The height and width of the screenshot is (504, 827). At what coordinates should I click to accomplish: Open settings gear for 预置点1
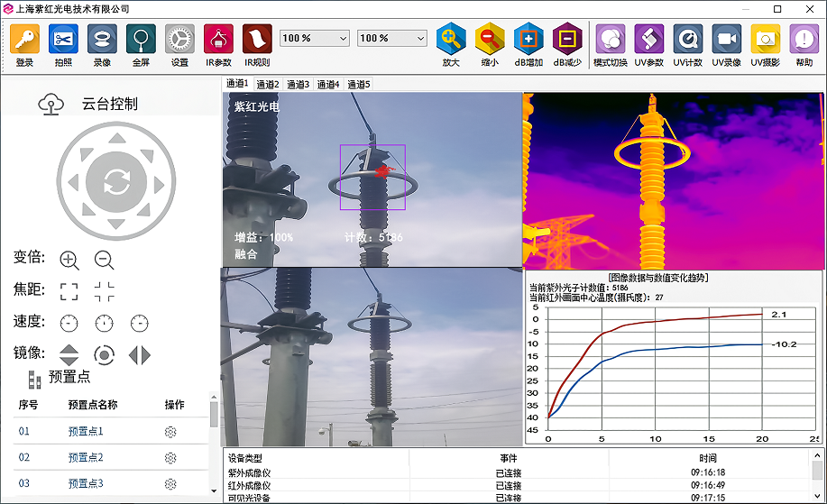(x=170, y=432)
